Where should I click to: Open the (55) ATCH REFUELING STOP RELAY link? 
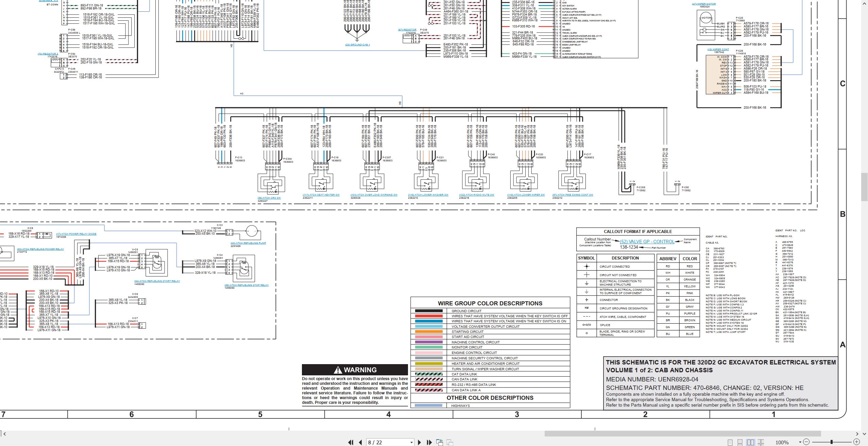tap(246, 285)
